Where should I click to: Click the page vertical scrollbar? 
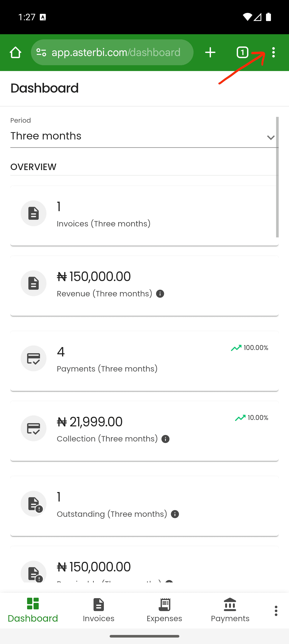(277, 177)
